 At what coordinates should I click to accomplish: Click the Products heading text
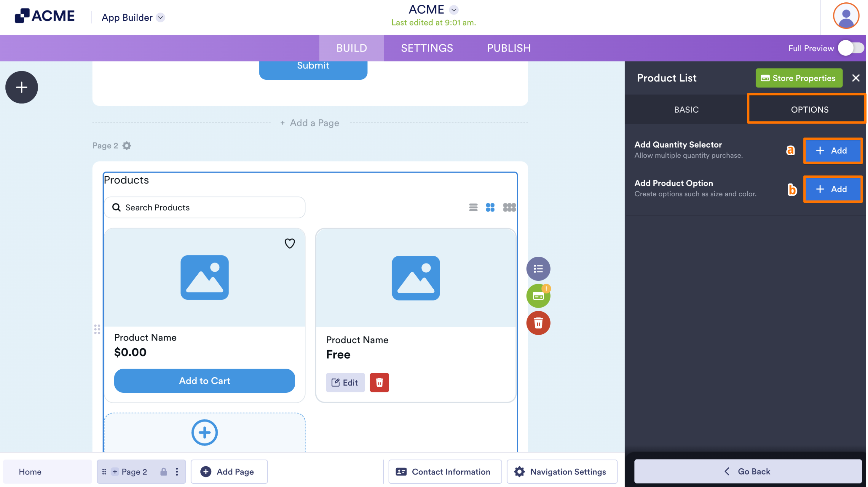[x=126, y=180]
